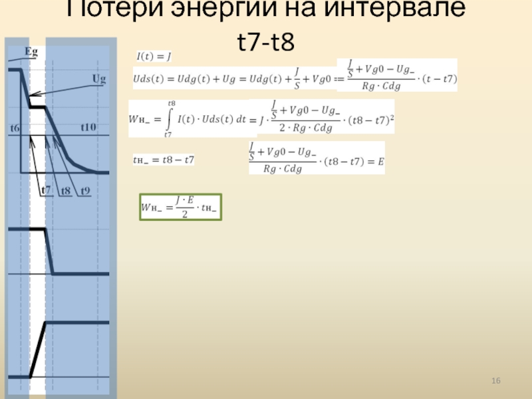Click the slide number 16

coord(495,380)
